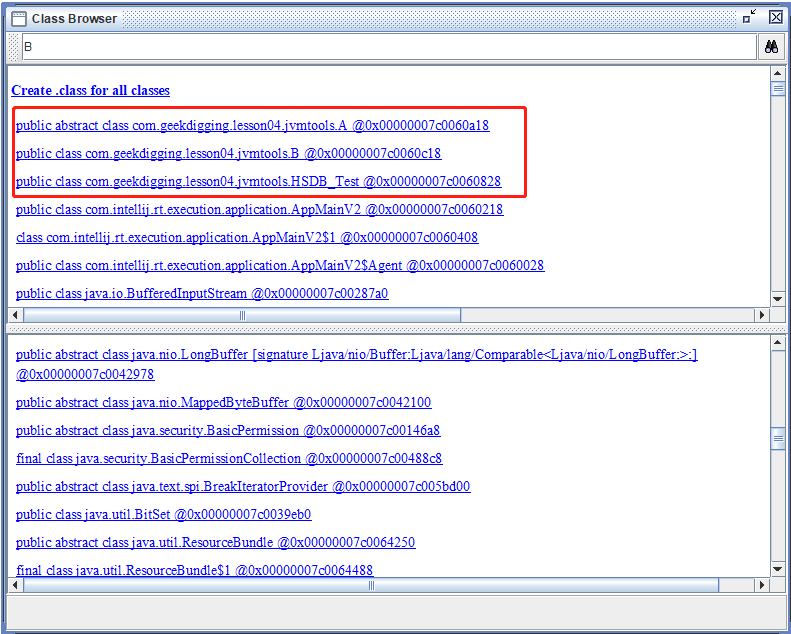Image resolution: width=791 pixels, height=634 pixels.
Task: Click upper pane vertical scrollbar down arrow
Action: [x=777, y=299]
